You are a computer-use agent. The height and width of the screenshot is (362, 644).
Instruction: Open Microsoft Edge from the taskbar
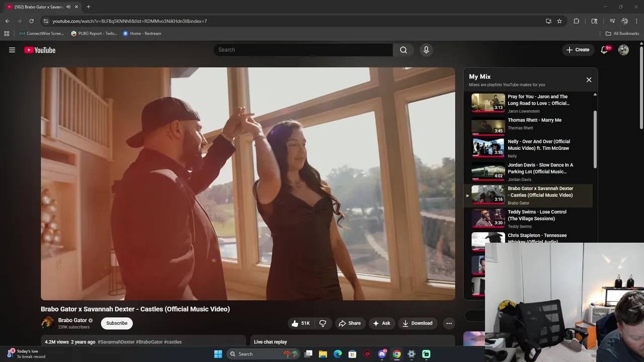point(338,354)
